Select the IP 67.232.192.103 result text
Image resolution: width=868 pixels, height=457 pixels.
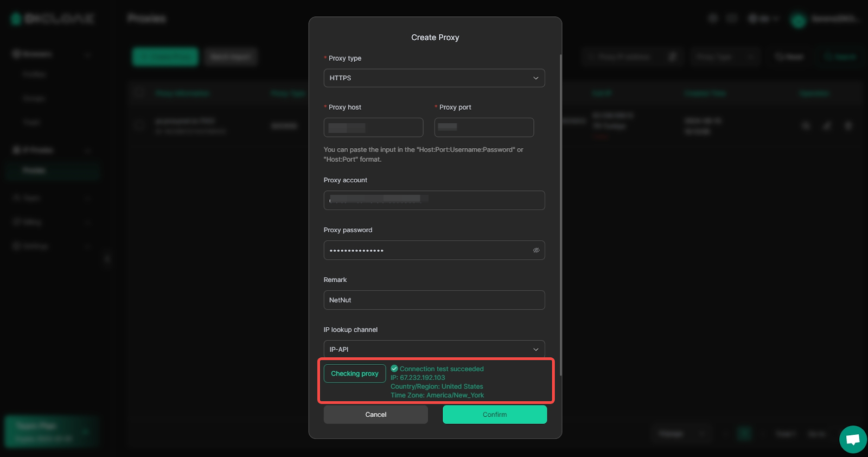pyautogui.click(x=418, y=378)
